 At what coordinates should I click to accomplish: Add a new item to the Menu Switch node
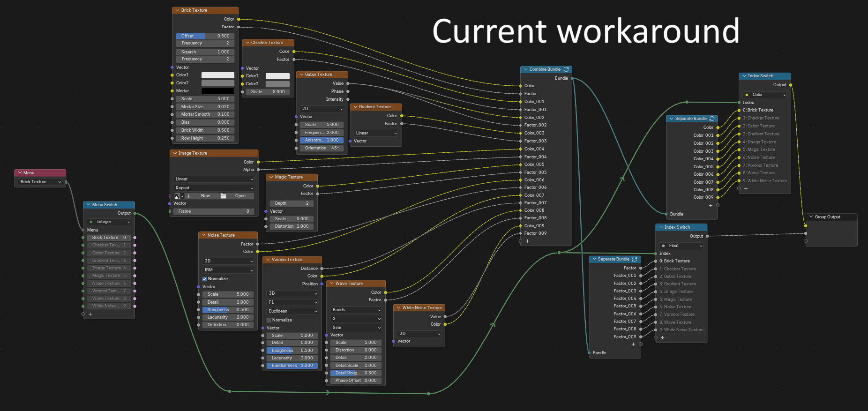90,314
